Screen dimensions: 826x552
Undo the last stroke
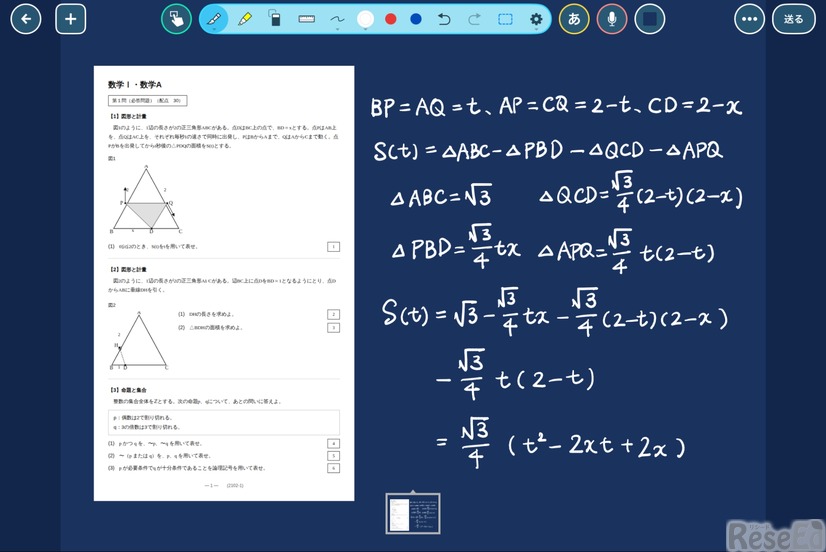[x=444, y=19]
